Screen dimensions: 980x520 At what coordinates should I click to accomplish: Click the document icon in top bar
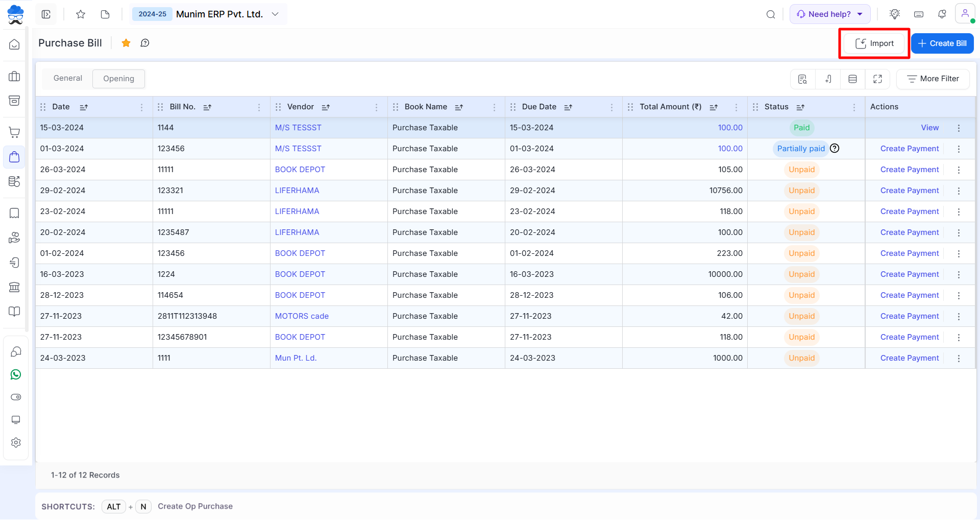coord(105,14)
